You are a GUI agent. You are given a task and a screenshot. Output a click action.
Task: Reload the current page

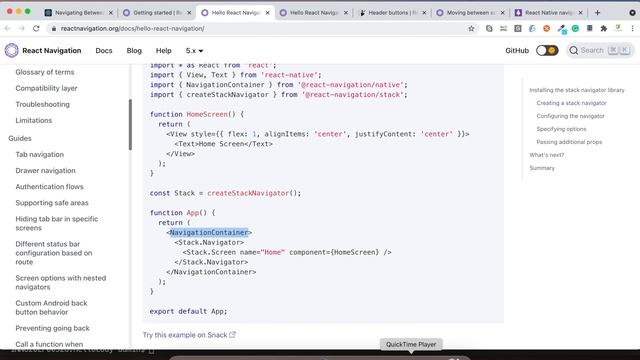[x=36, y=29]
